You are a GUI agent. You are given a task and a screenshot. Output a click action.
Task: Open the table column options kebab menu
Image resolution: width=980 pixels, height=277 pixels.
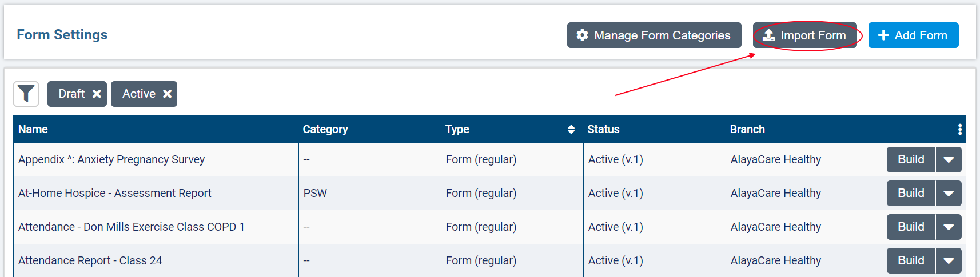959,129
